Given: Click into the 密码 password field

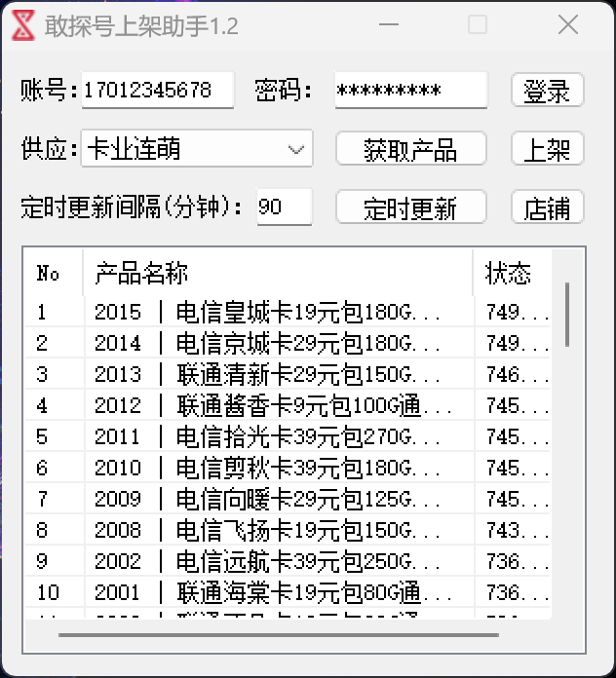Looking at the screenshot, I should 410,91.
